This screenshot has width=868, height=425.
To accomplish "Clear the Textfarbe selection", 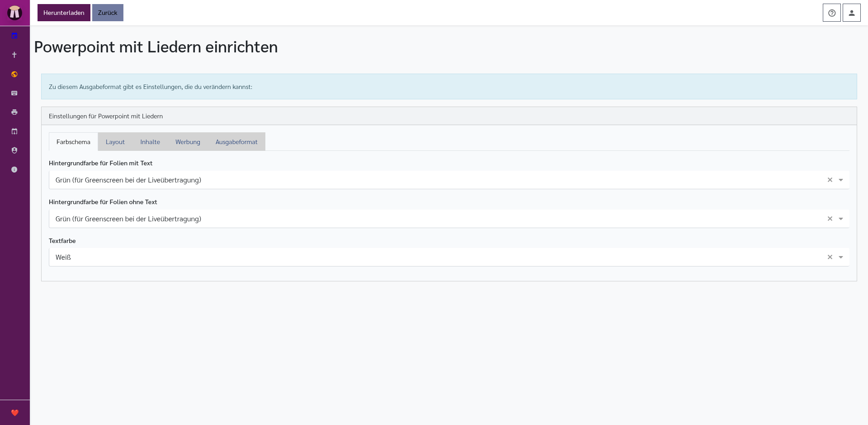I will pyautogui.click(x=830, y=257).
